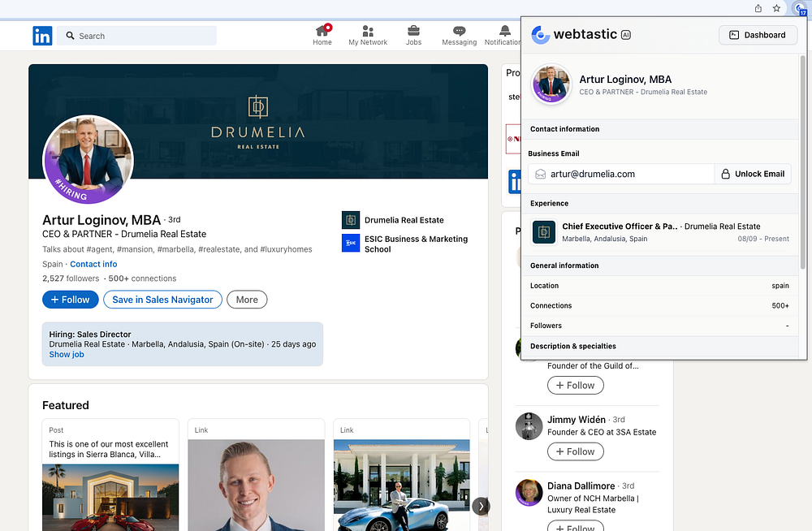Click Drumelia logo in Experience row
Image resolution: width=812 pixels, height=531 pixels.
click(x=544, y=232)
